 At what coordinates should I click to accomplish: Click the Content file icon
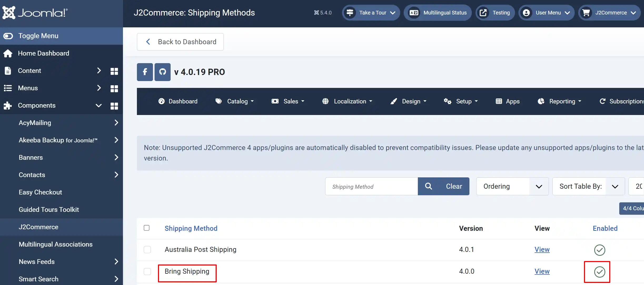[x=8, y=71]
